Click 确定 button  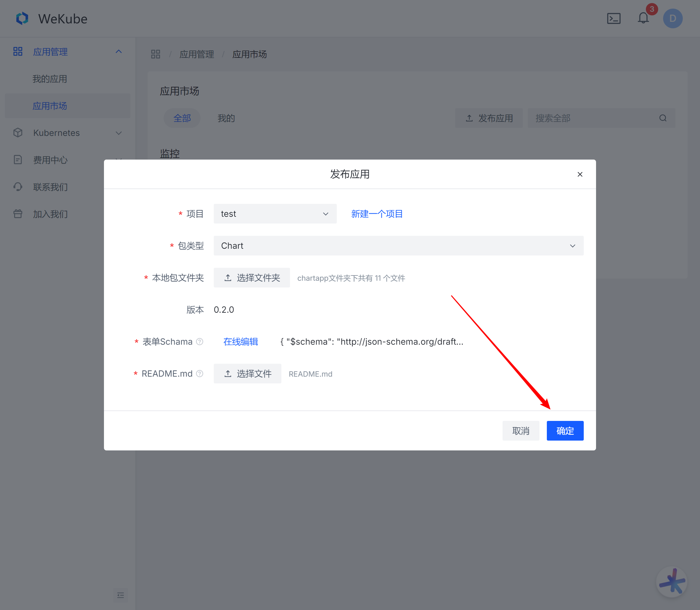(x=565, y=431)
